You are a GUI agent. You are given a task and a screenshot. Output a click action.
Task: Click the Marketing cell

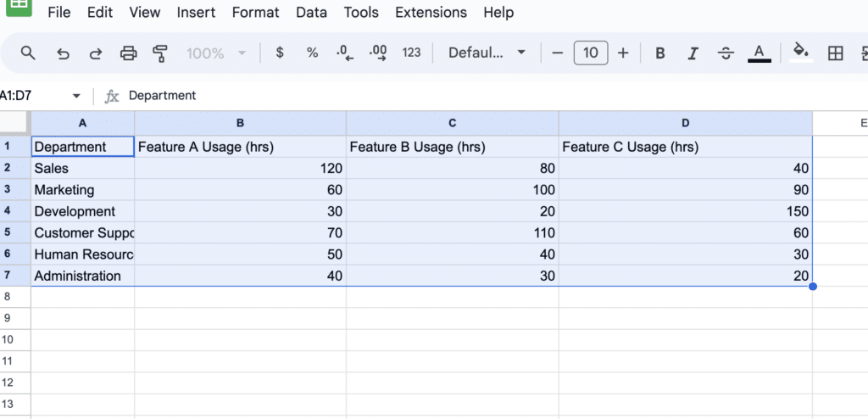click(x=82, y=189)
